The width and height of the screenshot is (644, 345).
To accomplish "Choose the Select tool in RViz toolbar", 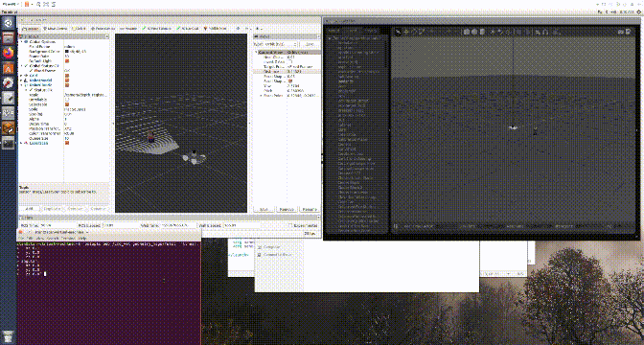I will tap(79, 29).
